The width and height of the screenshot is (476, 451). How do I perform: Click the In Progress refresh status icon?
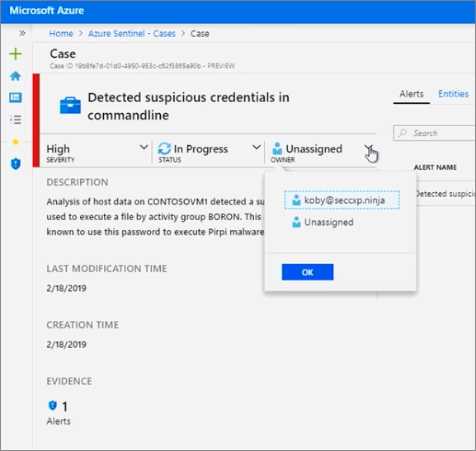pyautogui.click(x=164, y=148)
